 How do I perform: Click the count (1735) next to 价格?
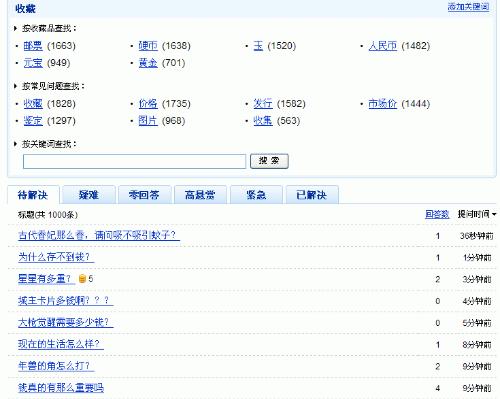[176, 104]
